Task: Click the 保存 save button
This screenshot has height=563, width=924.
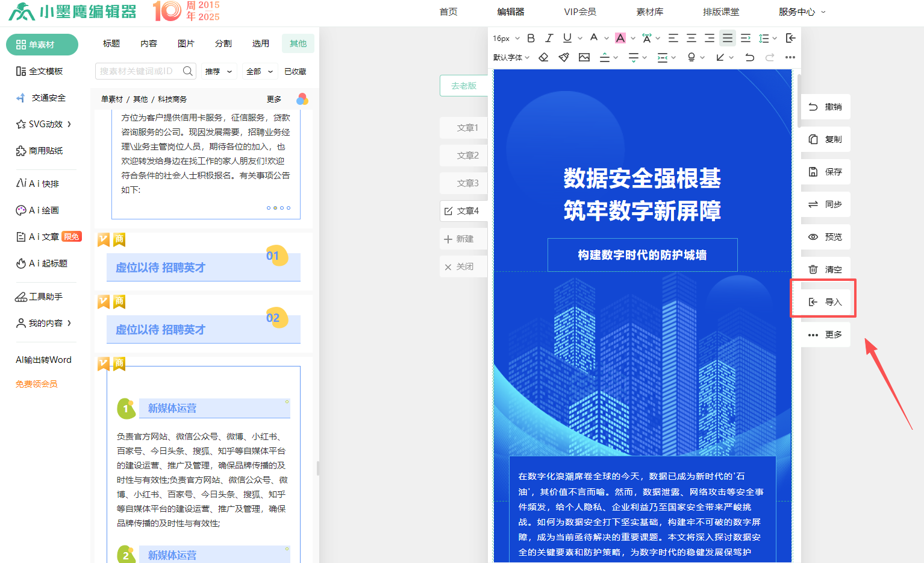Action: [825, 172]
